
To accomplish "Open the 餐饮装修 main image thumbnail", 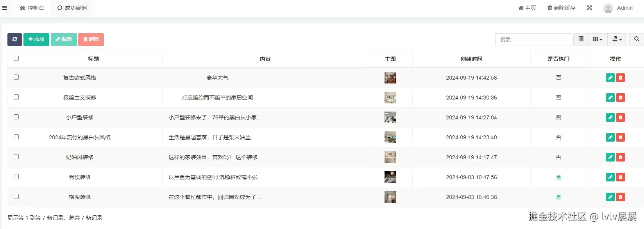I will point(390,177).
